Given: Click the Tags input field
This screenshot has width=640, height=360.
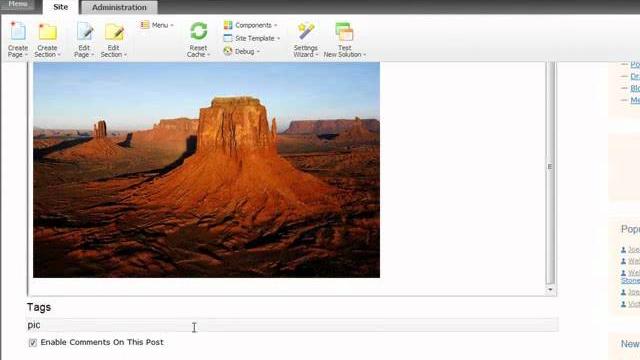Looking at the screenshot, I should (292, 325).
